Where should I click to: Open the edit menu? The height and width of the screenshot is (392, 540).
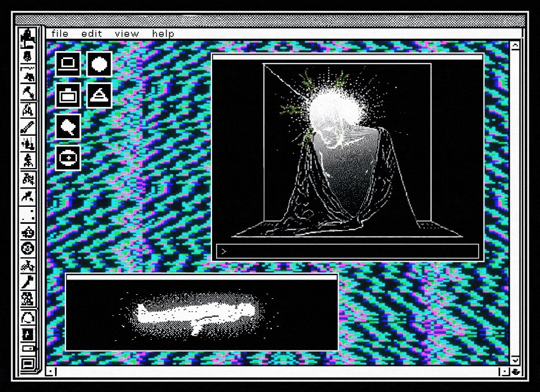tap(92, 34)
